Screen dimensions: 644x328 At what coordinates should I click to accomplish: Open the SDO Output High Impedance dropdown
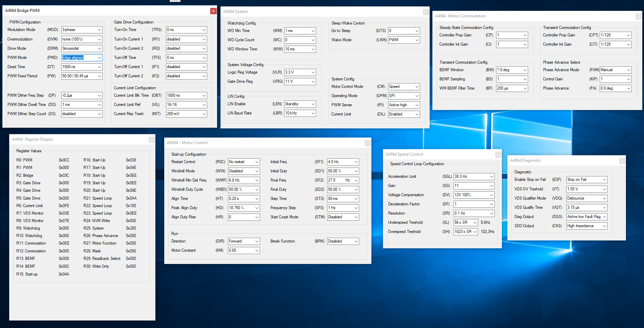tap(587, 226)
